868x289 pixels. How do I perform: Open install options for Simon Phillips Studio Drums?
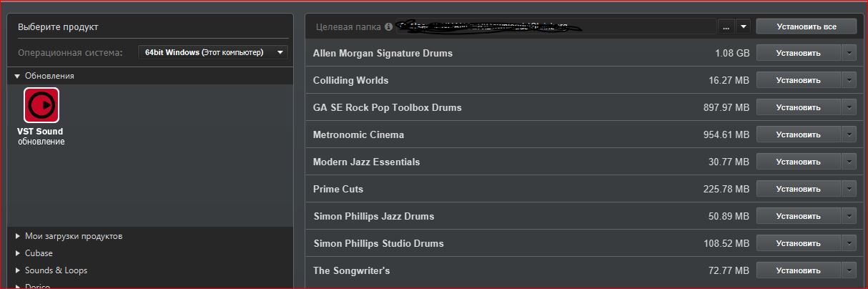point(849,243)
